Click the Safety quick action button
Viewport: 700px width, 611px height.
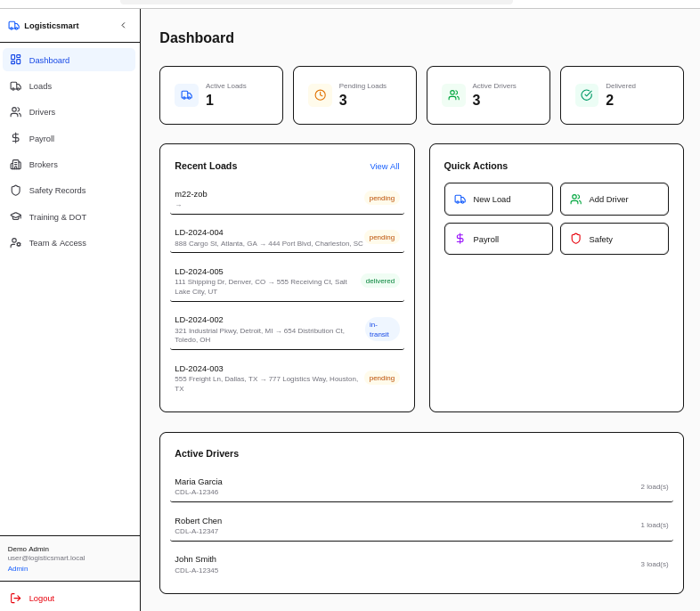615,239
